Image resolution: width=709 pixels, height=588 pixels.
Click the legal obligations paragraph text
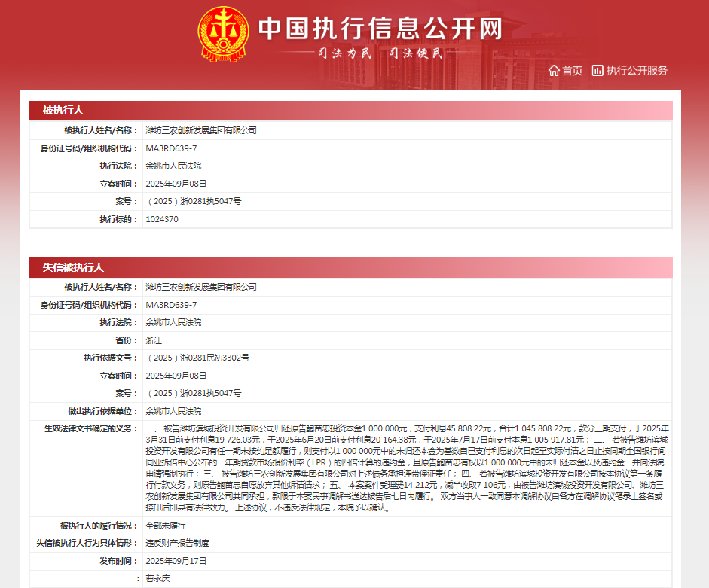point(407,468)
